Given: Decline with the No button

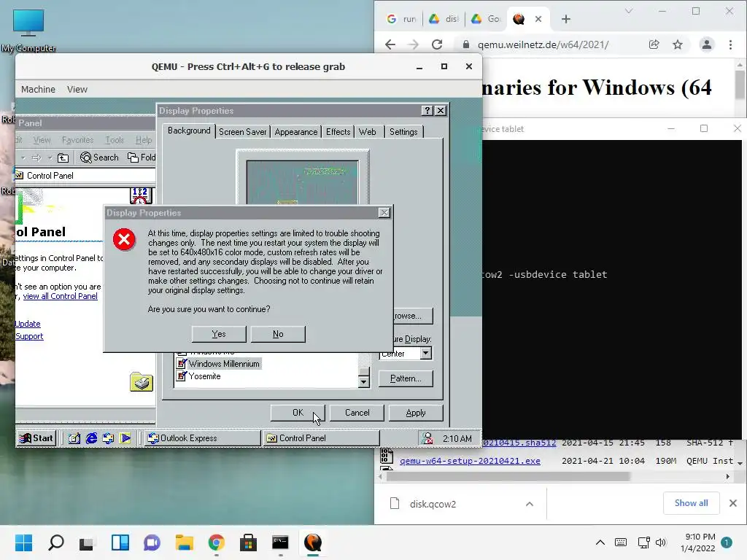Looking at the screenshot, I should click(278, 334).
